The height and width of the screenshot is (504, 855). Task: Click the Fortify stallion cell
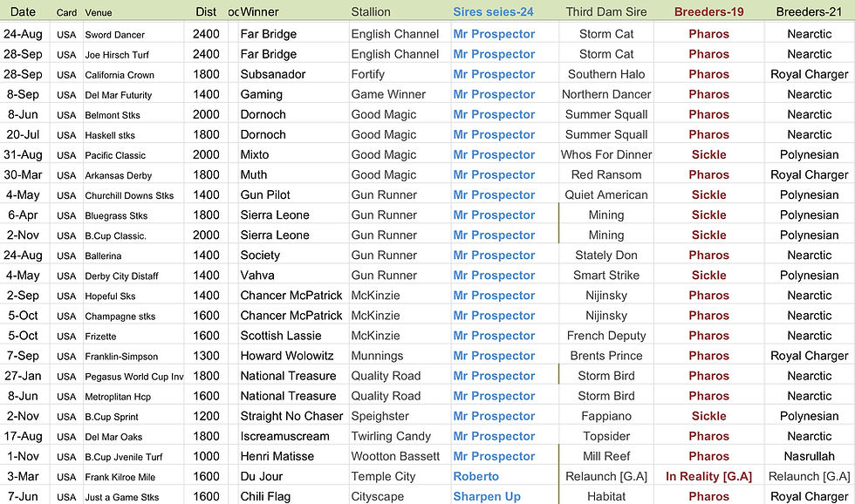[x=367, y=74]
